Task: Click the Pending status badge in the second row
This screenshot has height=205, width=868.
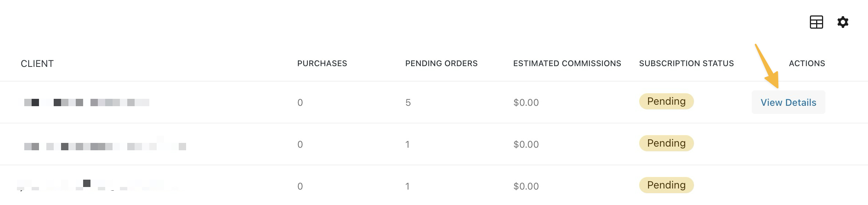Action: 666,143
